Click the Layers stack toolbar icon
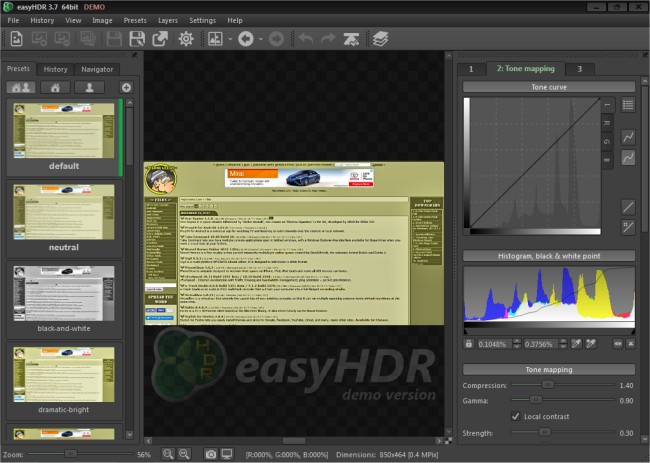The width and height of the screenshot is (650, 463). point(381,39)
